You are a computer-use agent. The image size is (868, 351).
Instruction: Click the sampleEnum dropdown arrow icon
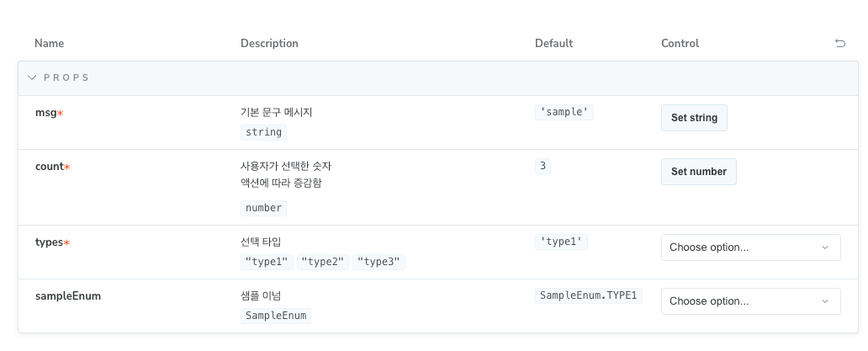click(x=825, y=301)
